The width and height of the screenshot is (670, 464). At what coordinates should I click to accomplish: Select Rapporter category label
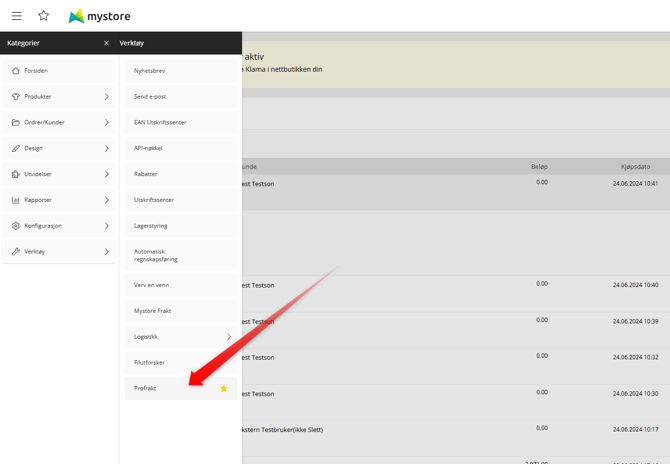[38, 200]
